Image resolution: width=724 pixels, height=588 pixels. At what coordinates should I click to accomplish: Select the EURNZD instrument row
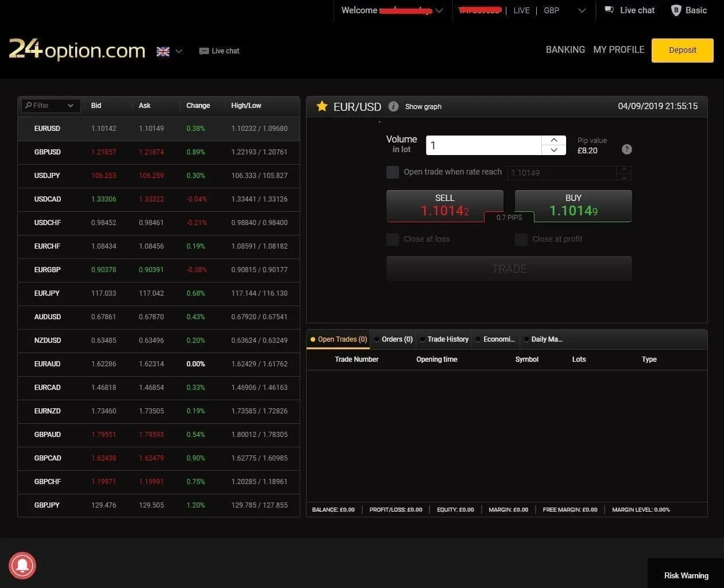158,411
